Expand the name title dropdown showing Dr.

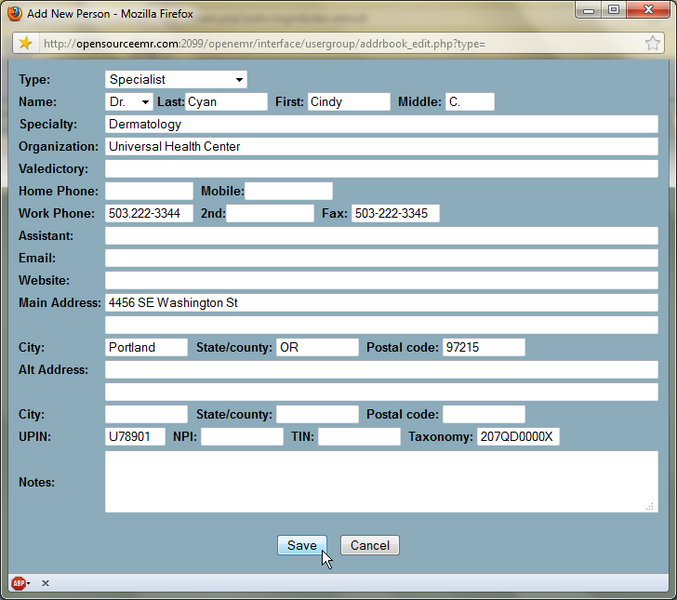[129, 102]
